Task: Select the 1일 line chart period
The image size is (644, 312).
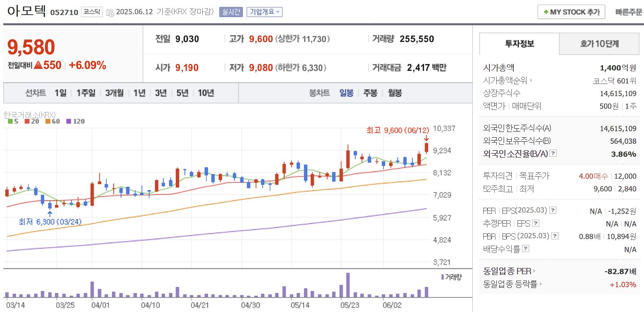Action: point(61,93)
